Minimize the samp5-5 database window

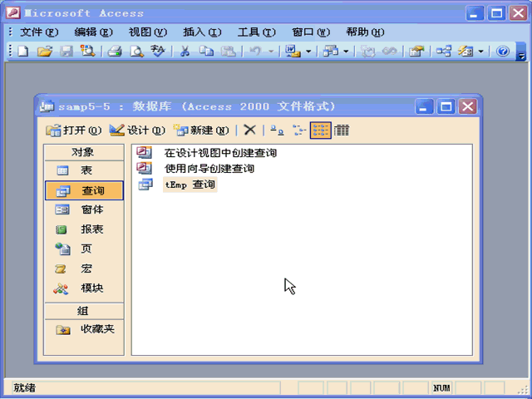tap(424, 107)
